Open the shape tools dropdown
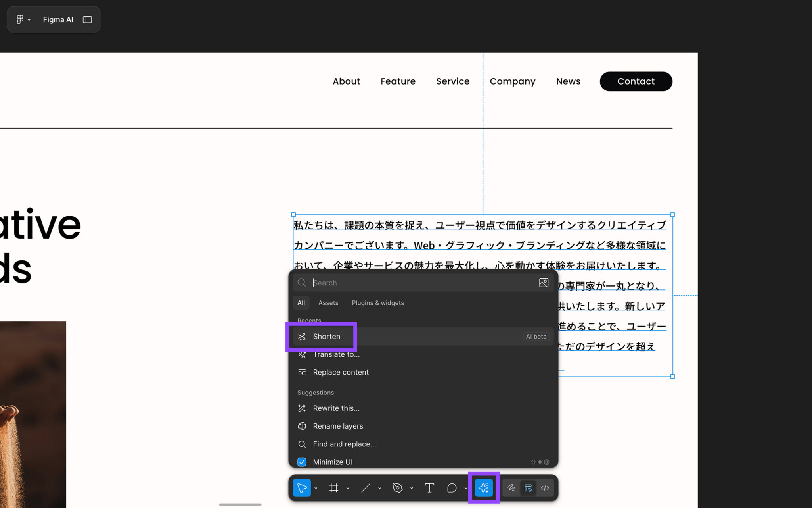The height and width of the screenshot is (508, 812). 466,488
